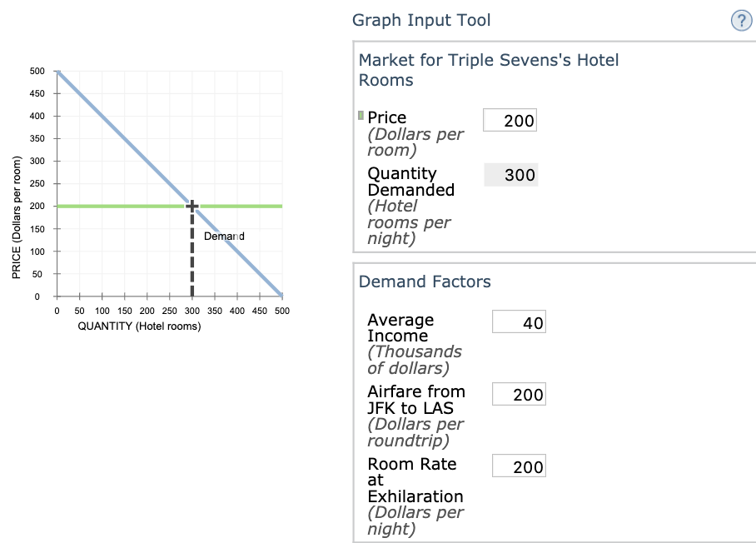Click the Demand label on the graph
Viewport: 756px width, 543px height.
click(x=223, y=236)
